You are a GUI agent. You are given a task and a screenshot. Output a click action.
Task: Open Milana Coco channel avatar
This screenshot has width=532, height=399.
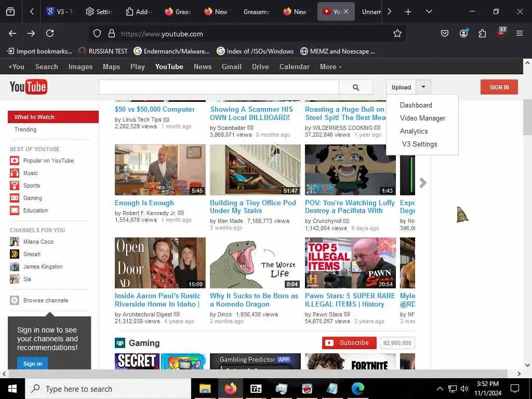[15, 242]
